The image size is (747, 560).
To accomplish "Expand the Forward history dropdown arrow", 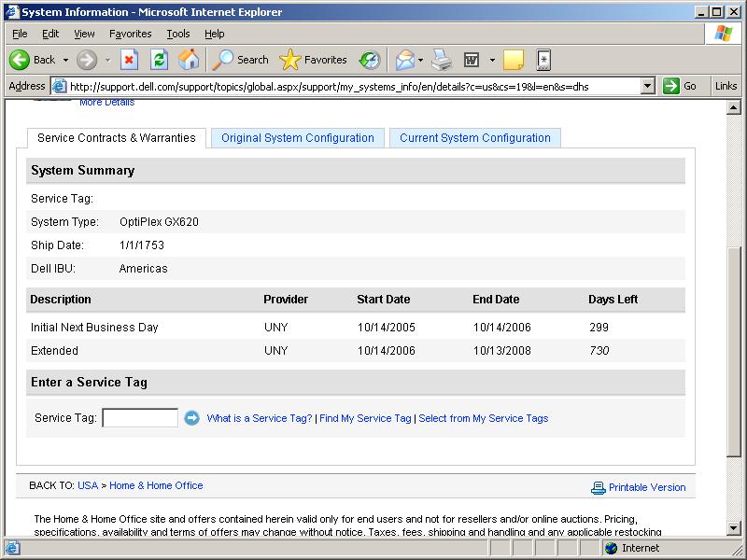I will 107,60.
